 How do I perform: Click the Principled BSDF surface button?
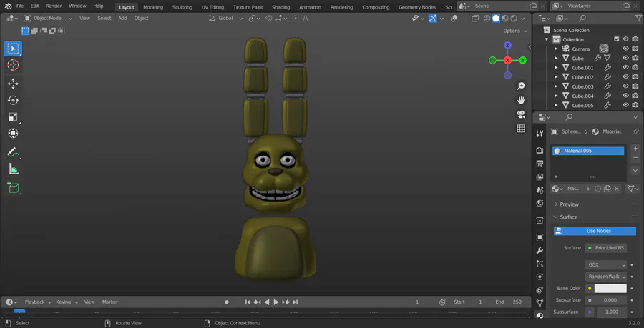(x=606, y=248)
